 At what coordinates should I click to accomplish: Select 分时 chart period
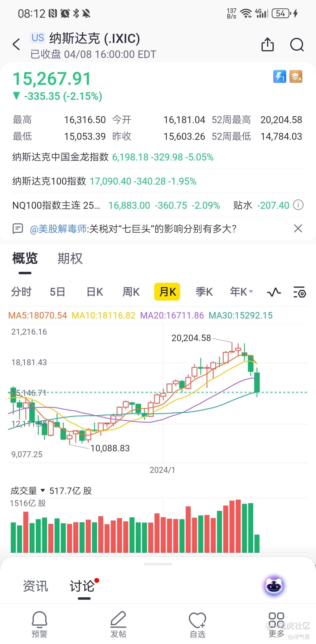pos(21,292)
